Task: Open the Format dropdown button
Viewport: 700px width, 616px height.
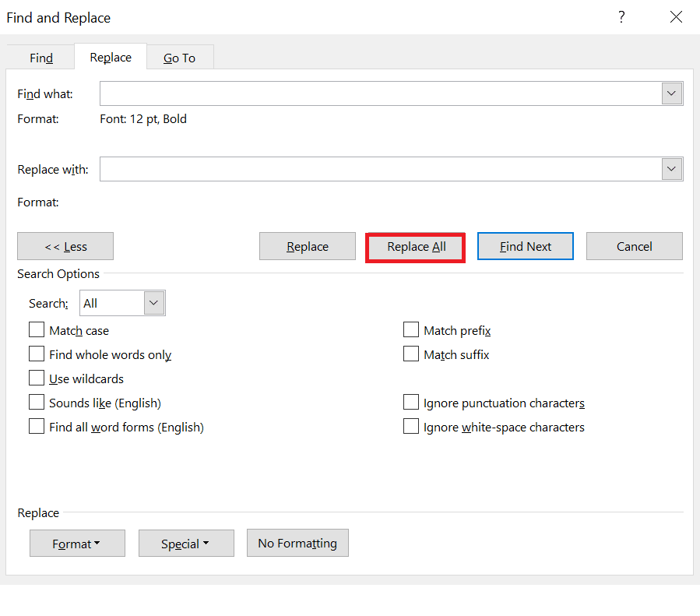Action: [77, 544]
